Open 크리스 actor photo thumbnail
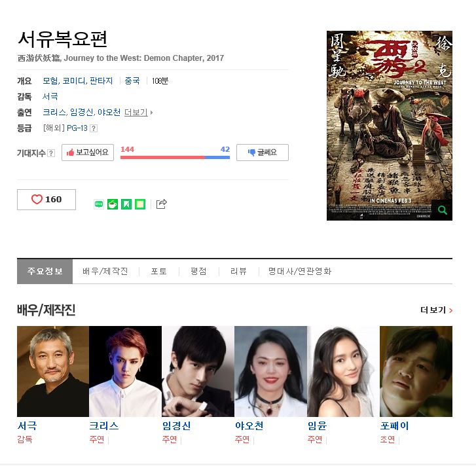The height and width of the screenshot is (470, 476). (x=125, y=371)
